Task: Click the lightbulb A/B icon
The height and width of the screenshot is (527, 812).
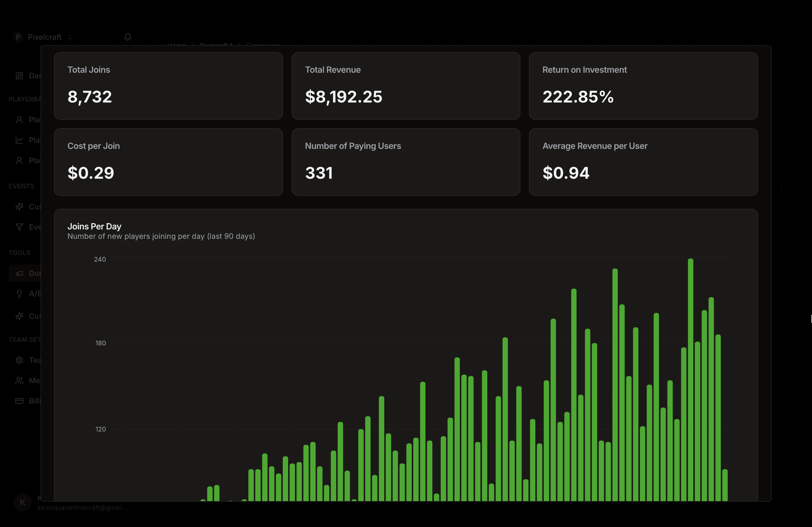Action: tap(19, 294)
